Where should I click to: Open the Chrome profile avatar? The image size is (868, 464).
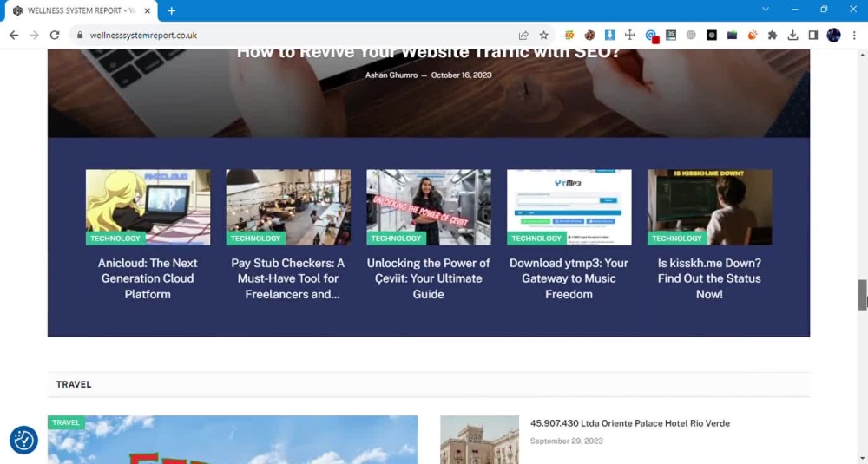click(833, 35)
